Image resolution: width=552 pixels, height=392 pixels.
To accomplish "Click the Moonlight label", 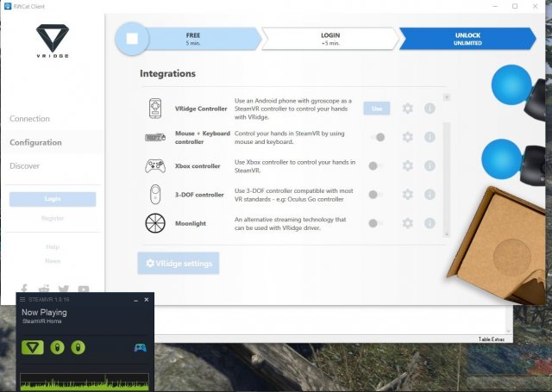I will coord(191,223).
